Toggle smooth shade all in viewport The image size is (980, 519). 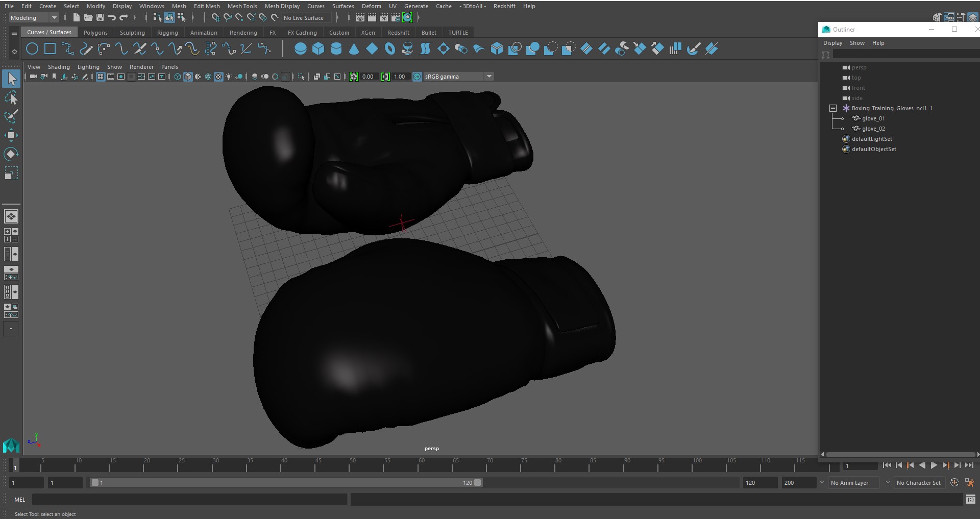[x=188, y=77]
